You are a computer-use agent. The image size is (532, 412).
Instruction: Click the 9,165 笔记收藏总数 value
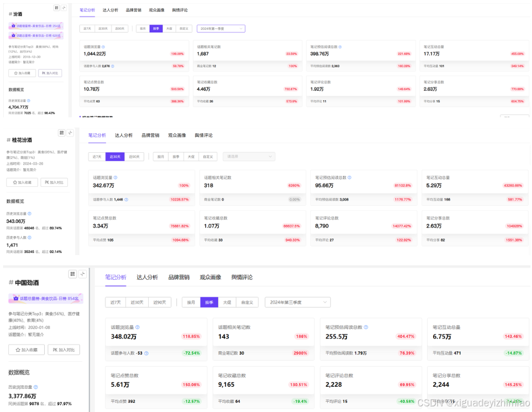click(x=226, y=385)
